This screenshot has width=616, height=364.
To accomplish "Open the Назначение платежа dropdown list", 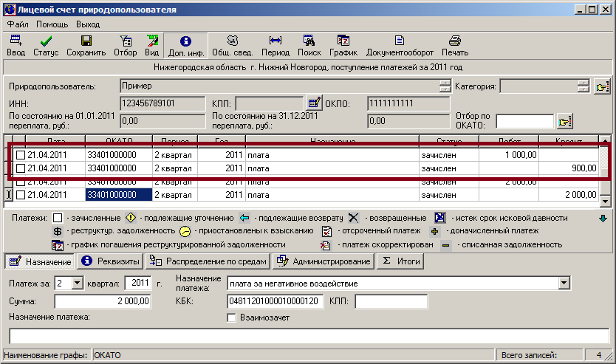I will [564, 284].
